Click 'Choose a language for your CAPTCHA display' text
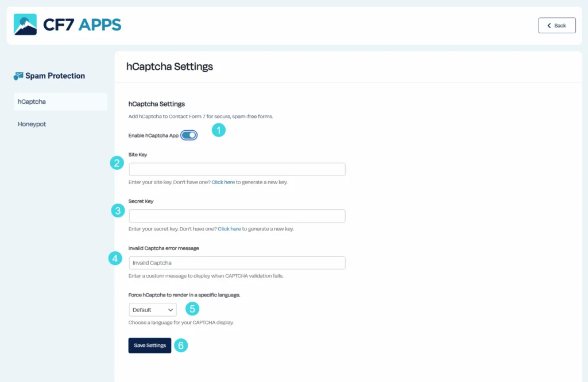Screen dimensions: 588x382 click(x=181, y=322)
